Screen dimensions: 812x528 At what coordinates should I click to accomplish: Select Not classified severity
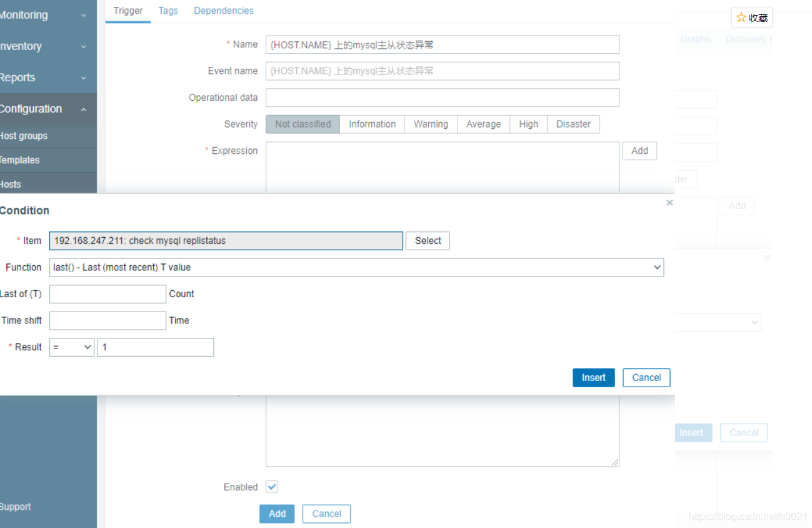coord(303,124)
